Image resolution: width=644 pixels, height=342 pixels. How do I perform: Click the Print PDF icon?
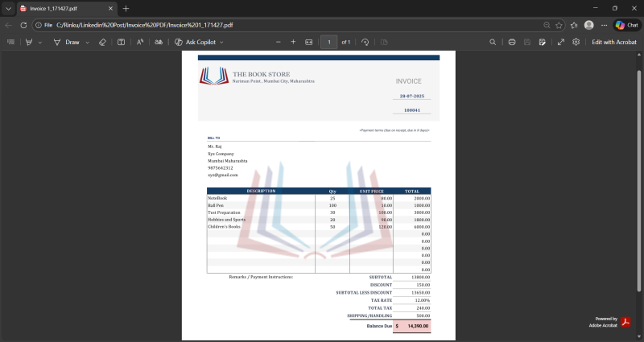(x=511, y=42)
